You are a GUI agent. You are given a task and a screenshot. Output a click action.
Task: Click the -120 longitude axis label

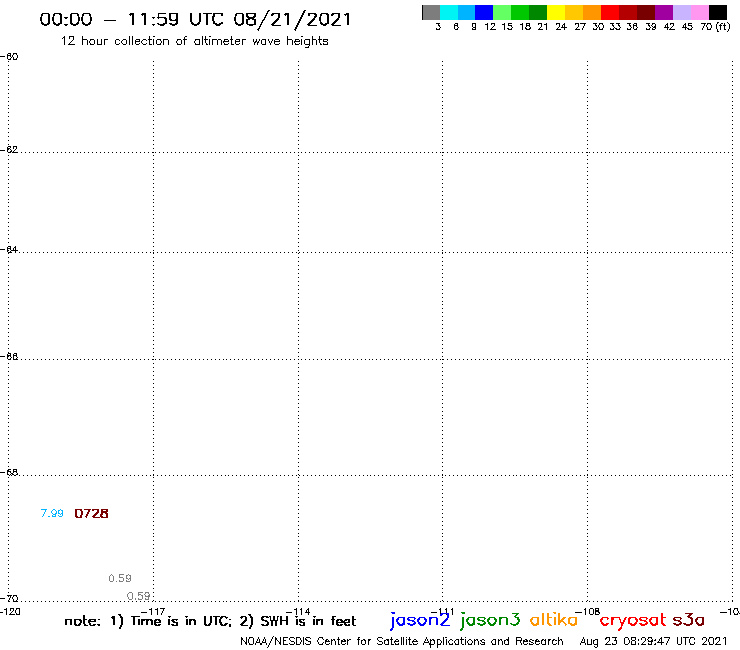[x=10, y=612]
